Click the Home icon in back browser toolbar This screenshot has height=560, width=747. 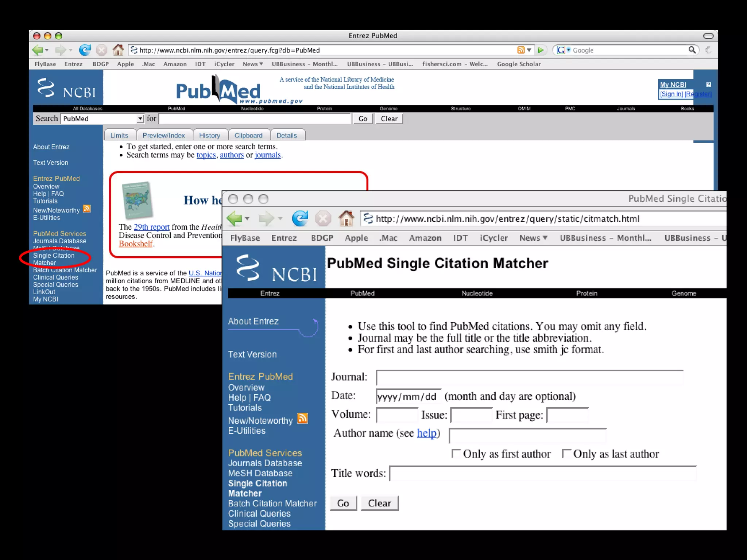[118, 50]
